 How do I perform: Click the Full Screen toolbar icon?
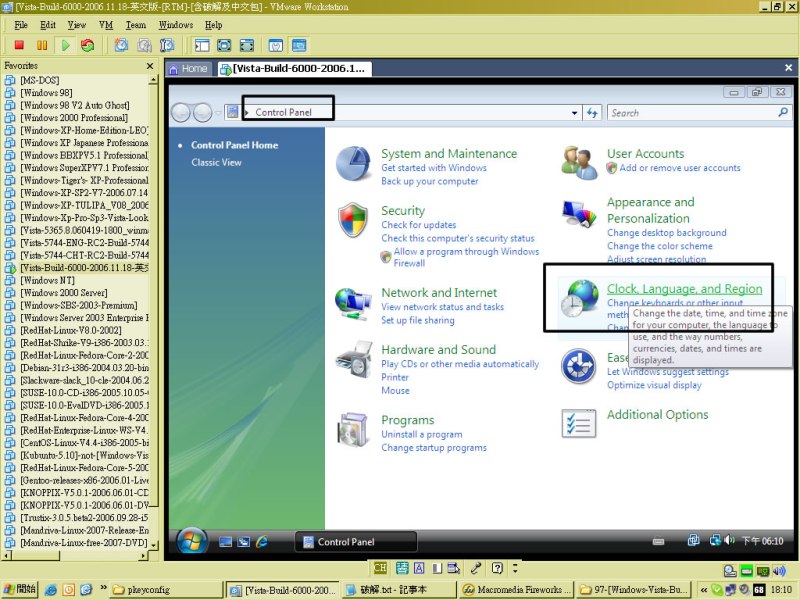(x=224, y=45)
